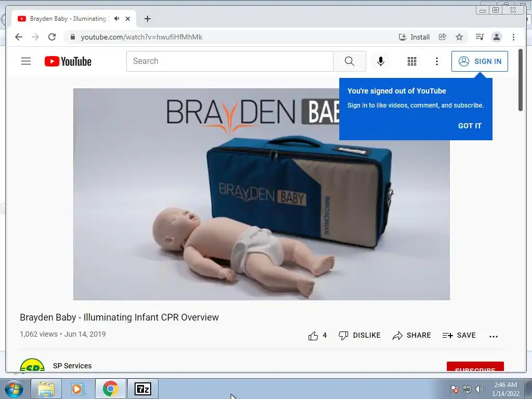The height and width of the screenshot is (399, 532).
Task: Click the video title text
Action: tap(119, 317)
